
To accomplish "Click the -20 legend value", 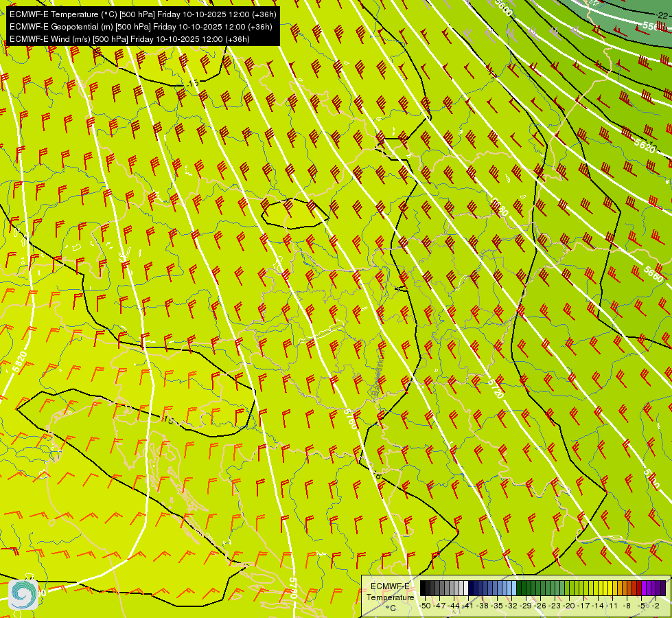I will [x=569, y=606].
